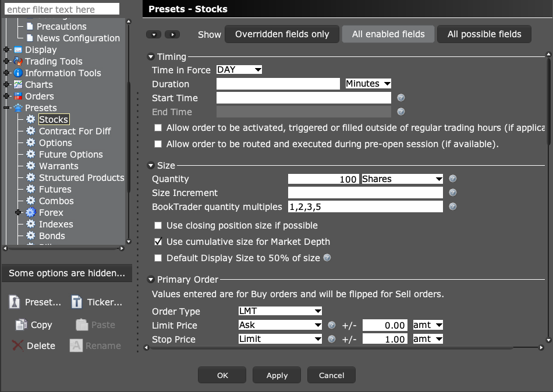Click the gear icon beside Options
The height and width of the screenshot is (392, 553).
point(31,142)
